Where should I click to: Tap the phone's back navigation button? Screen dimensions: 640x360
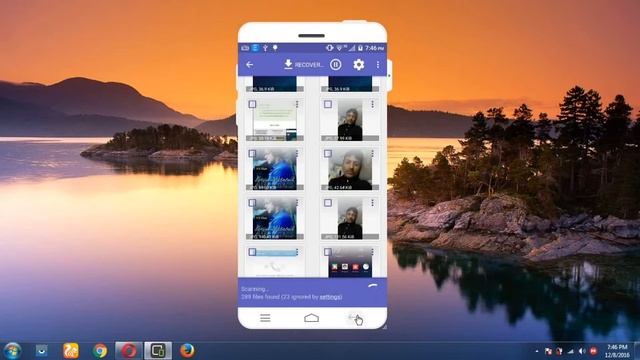tap(355, 318)
